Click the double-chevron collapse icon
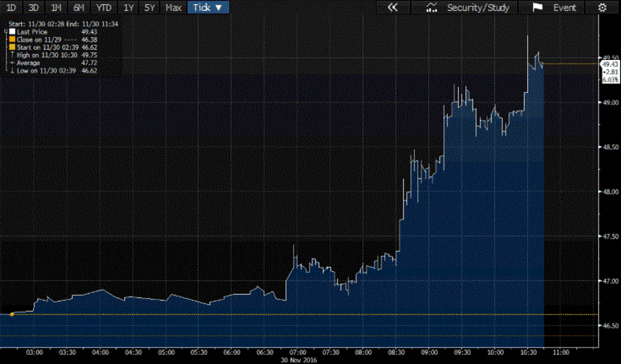621x364 pixels. point(393,7)
